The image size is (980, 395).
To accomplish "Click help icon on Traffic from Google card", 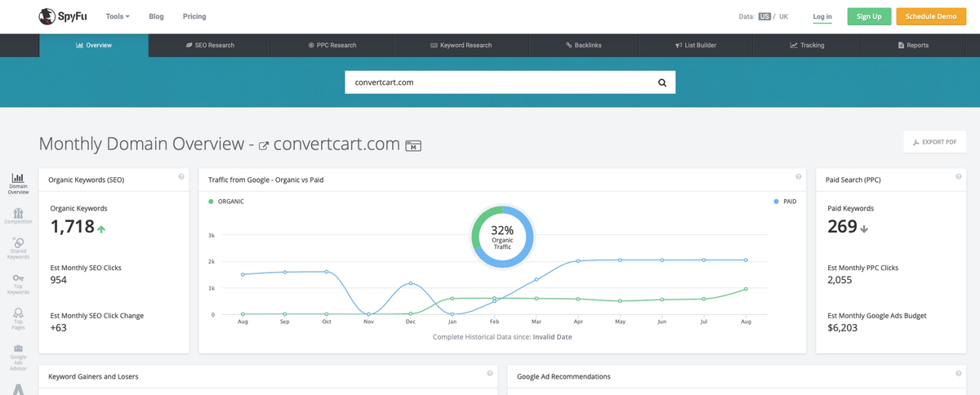I will (798, 177).
